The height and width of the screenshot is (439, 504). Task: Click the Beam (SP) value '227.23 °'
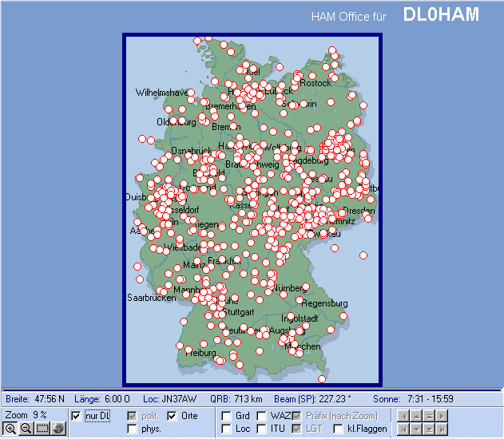point(335,399)
